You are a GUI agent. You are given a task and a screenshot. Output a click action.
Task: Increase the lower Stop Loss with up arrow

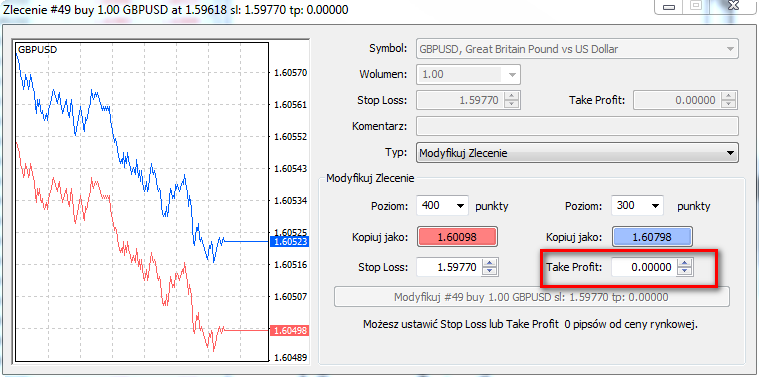coord(491,263)
